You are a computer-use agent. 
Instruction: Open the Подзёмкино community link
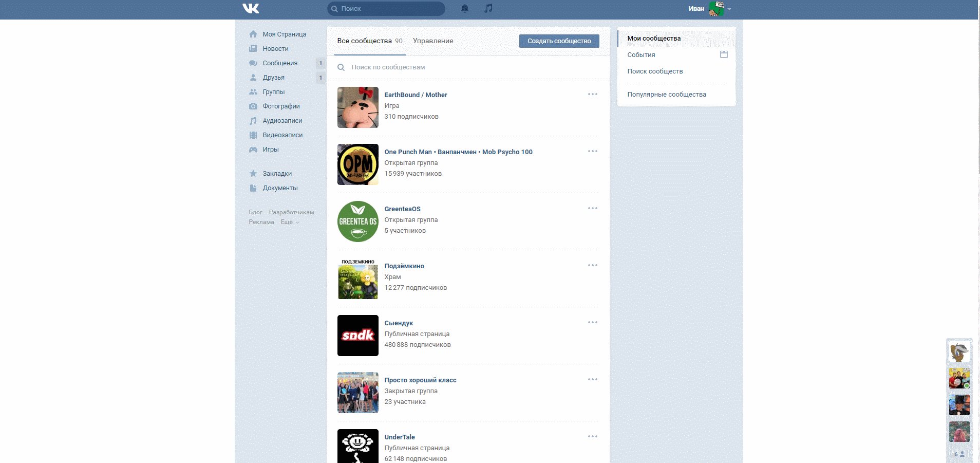pos(404,266)
